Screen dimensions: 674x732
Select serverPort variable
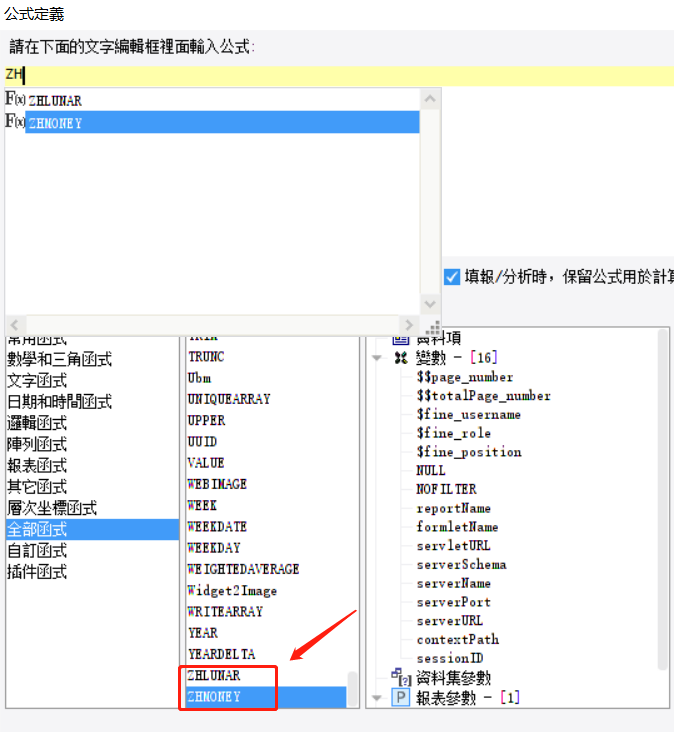(454, 602)
